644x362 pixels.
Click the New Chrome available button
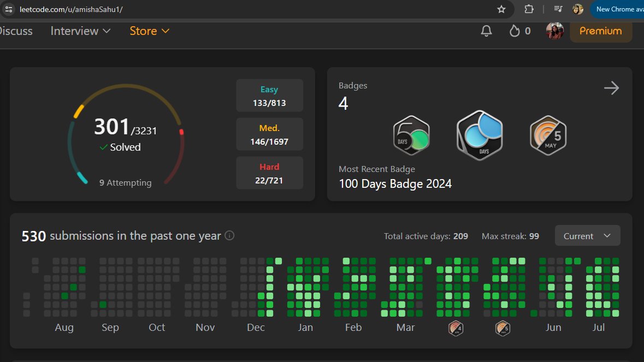pyautogui.click(x=617, y=9)
